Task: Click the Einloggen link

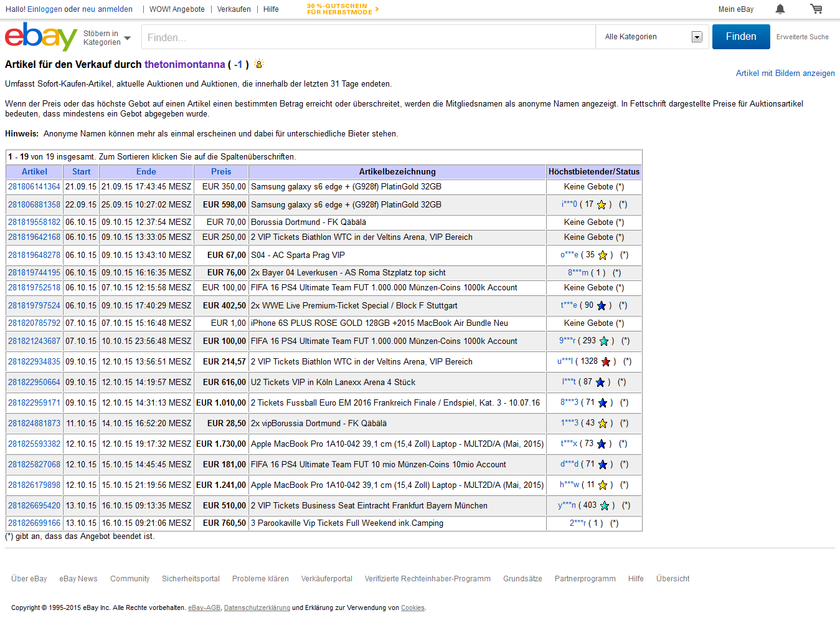Action: coord(45,9)
